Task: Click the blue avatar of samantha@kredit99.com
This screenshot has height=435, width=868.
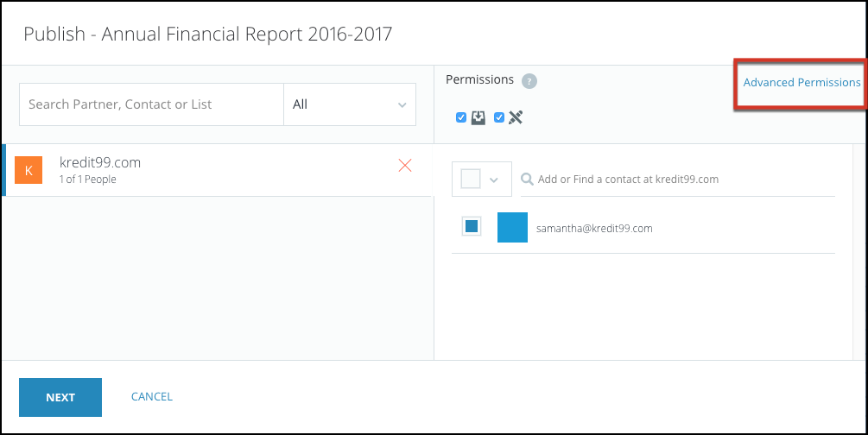Action: click(x=512, y=227)
